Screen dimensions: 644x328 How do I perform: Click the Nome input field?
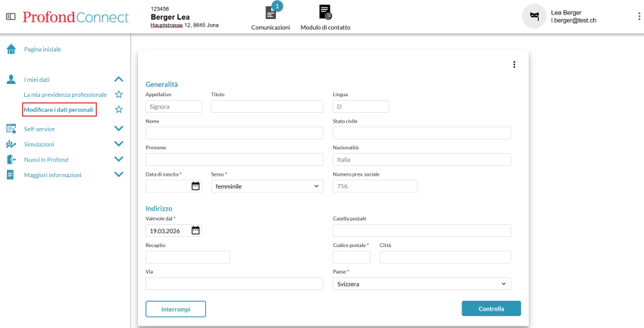click(x=235, y=133)
